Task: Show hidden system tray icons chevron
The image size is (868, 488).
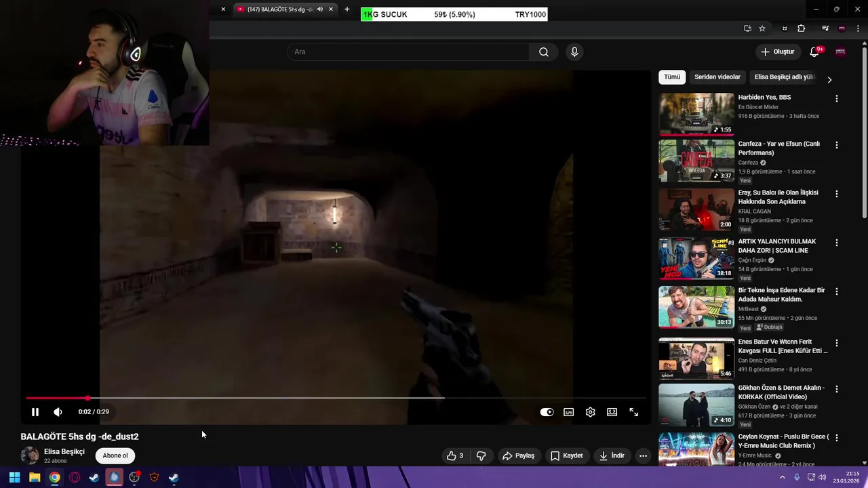Action: [x=782, y=477]
